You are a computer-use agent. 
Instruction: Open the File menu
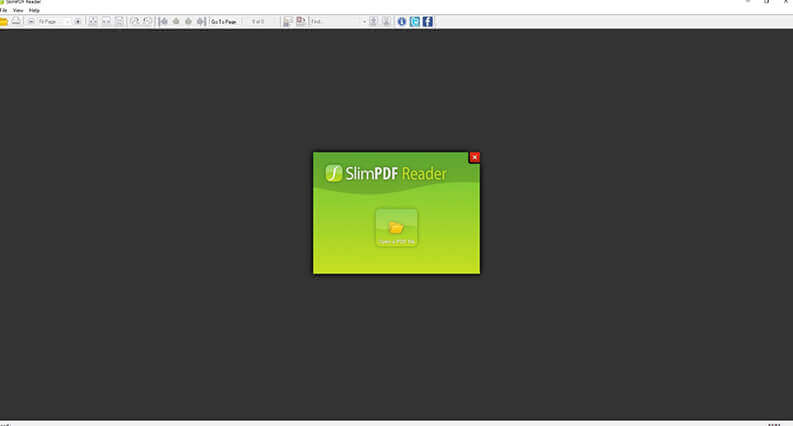(x=4, y=10)
